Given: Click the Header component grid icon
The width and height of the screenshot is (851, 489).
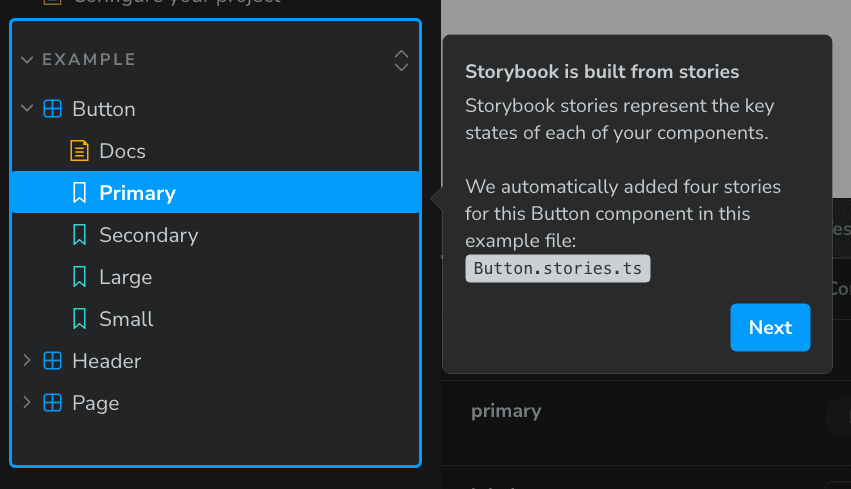Looking at the screenshot, I should [52, 361].
